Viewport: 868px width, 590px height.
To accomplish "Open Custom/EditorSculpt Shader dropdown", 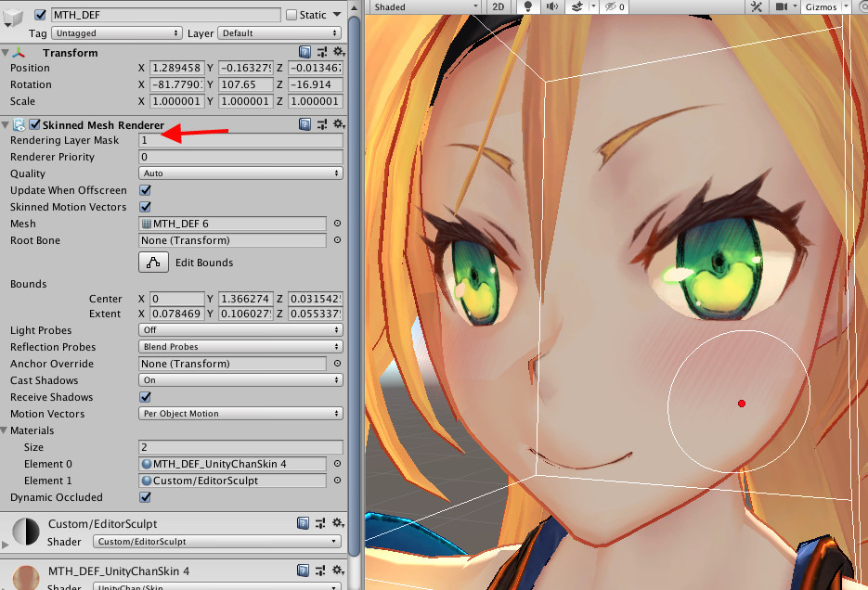I will pos(217,542).
